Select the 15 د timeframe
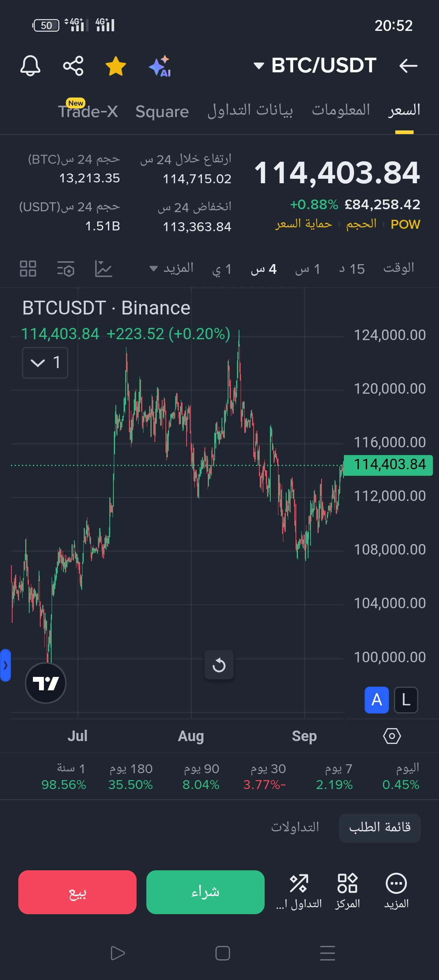Viewport: 439px width, 980px height. (352, 269)
